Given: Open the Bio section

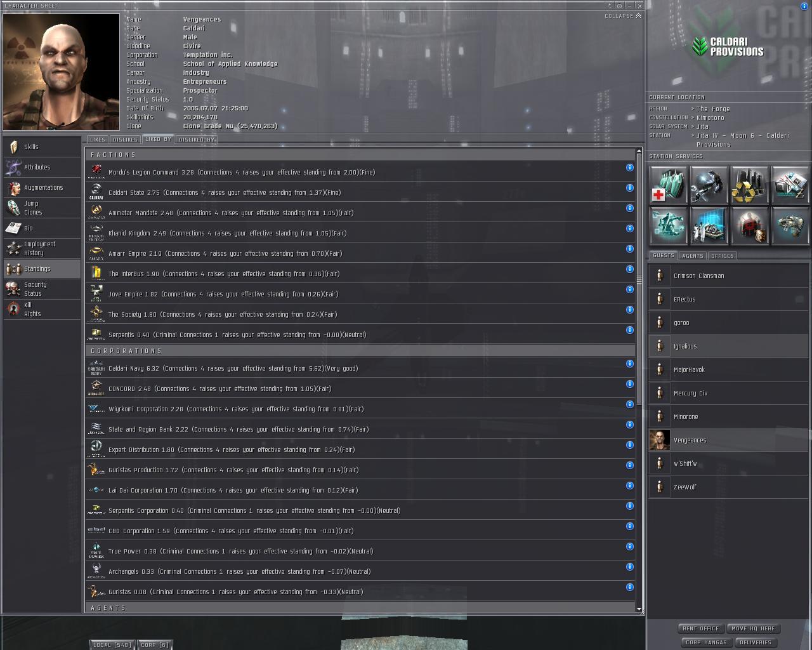Looking at the screenshot, I should [42, 228].
